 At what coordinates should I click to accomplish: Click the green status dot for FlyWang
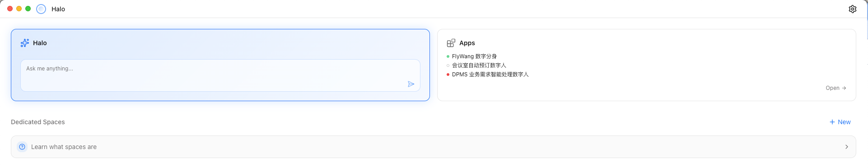[x=448, y=56]
